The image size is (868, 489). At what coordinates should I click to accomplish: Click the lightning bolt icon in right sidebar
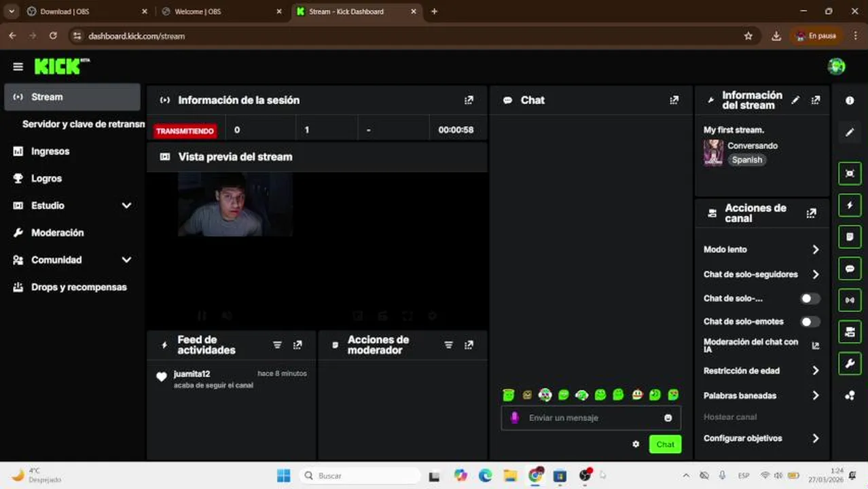coord(850,205)
